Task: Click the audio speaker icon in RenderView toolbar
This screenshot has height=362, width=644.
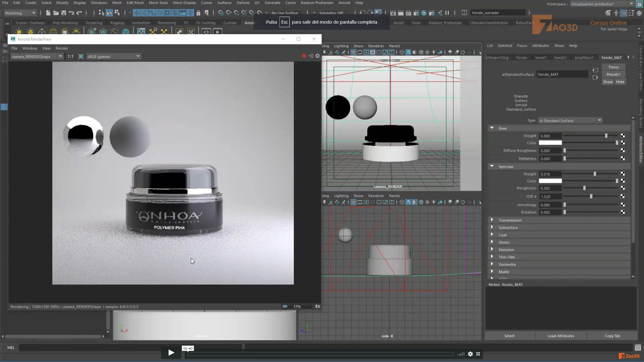Action: (x=310, y=56)
